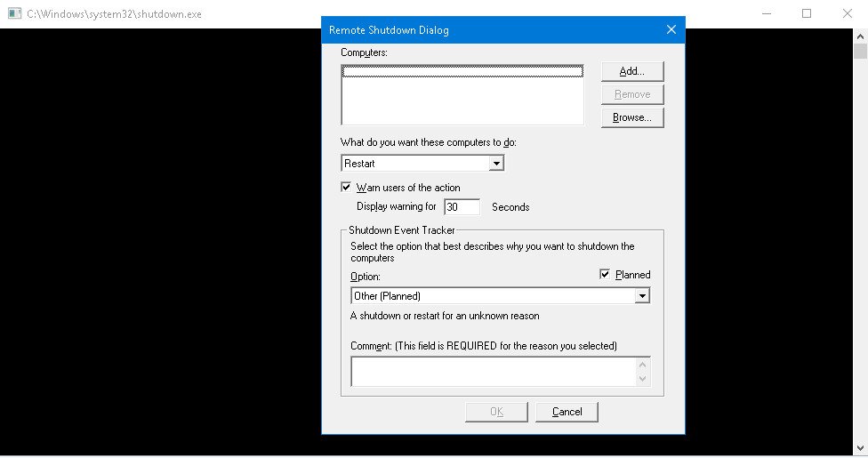Cancel the remote shutdown dialog
The image size is (868, 458).
click(567, 412)
